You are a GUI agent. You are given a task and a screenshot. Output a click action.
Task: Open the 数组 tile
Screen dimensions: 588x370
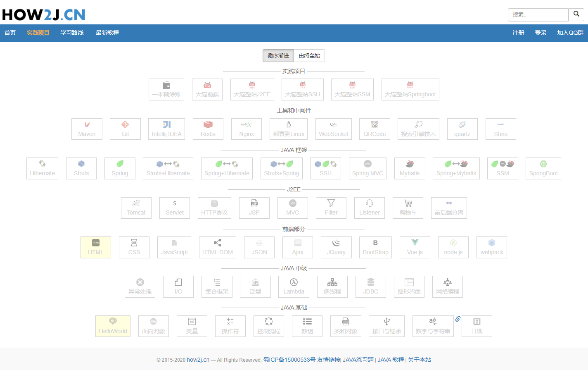click(x=307, y=326)
